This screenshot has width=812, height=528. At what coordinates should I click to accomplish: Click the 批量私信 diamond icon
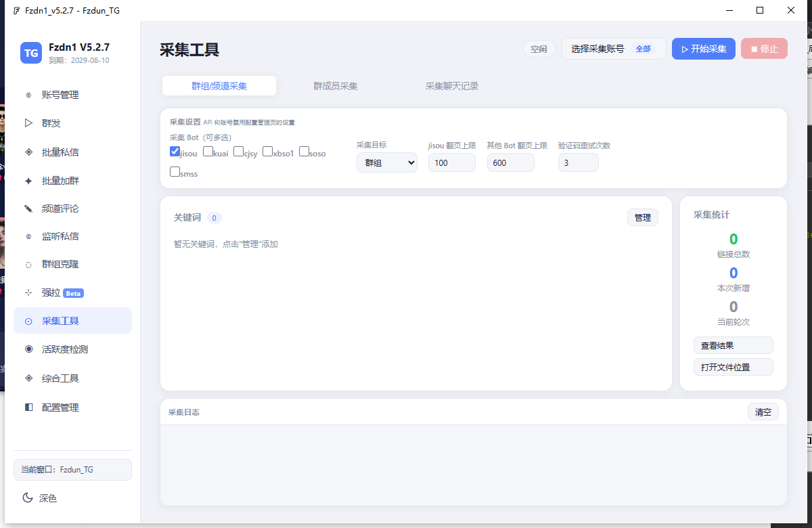(x=28, y=152)
